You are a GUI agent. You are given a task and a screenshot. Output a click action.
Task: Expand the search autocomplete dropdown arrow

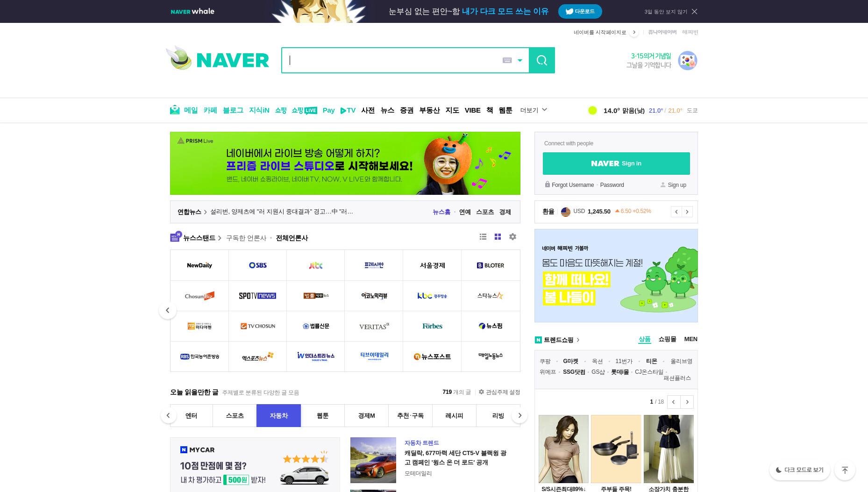point(519,60)
